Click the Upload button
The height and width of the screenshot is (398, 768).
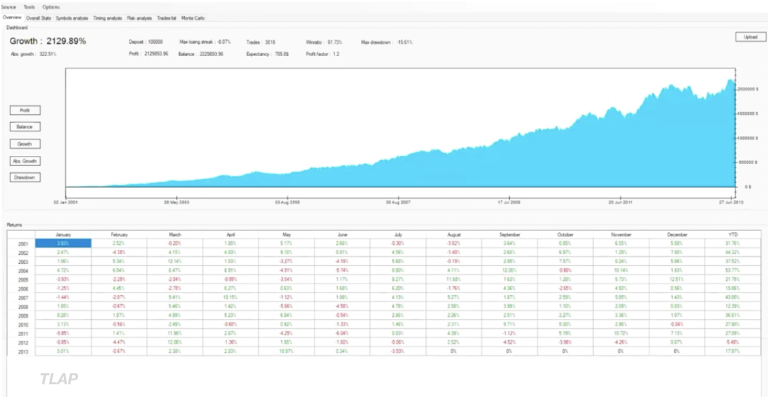(750, 37)
